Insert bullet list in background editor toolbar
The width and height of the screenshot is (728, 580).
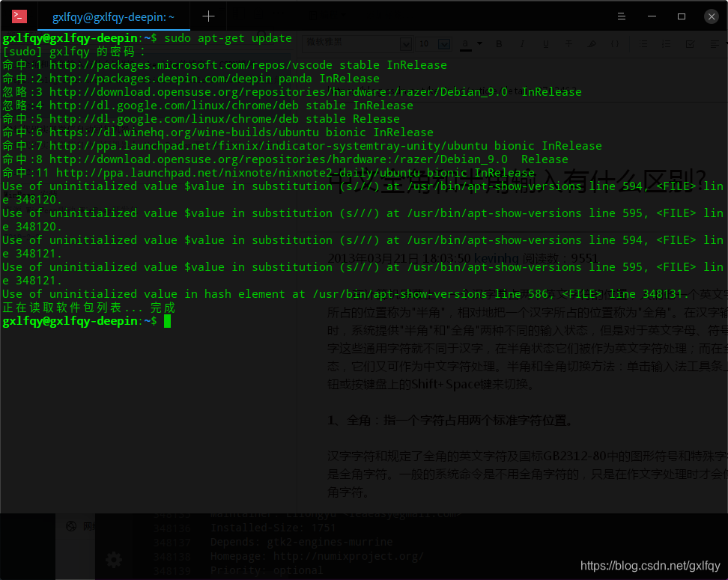643,44
